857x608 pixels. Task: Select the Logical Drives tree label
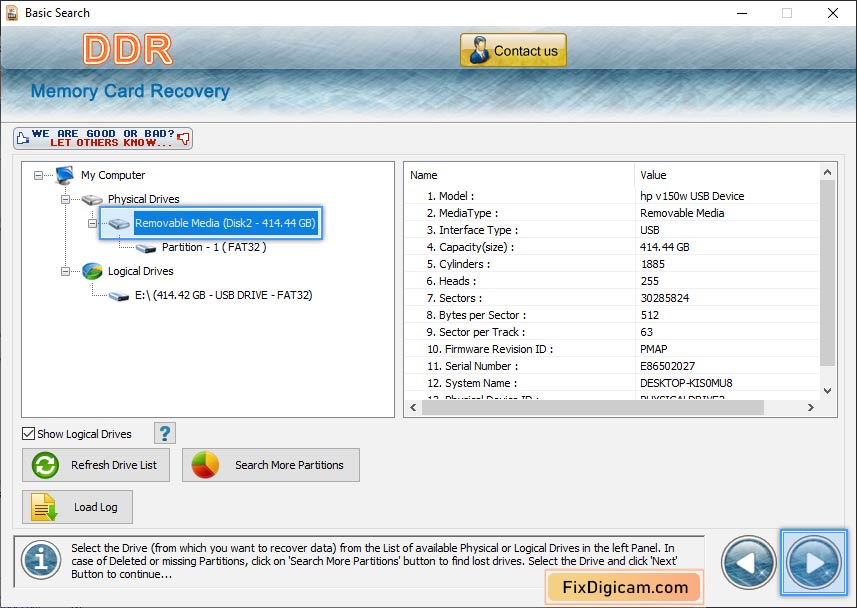140,271
